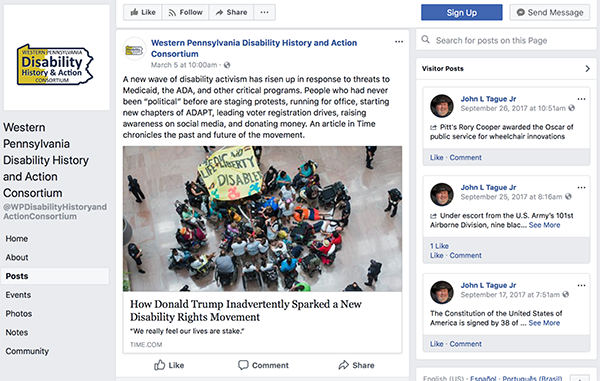
Task: Click John L Tague Jr avatar on September 25 post
Action: point(442,194)
